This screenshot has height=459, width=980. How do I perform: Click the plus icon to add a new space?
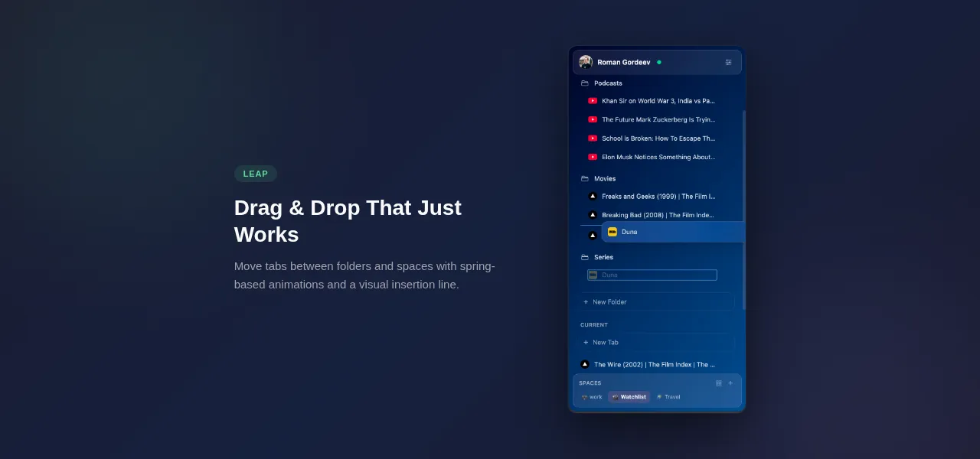tap(730, 382)
